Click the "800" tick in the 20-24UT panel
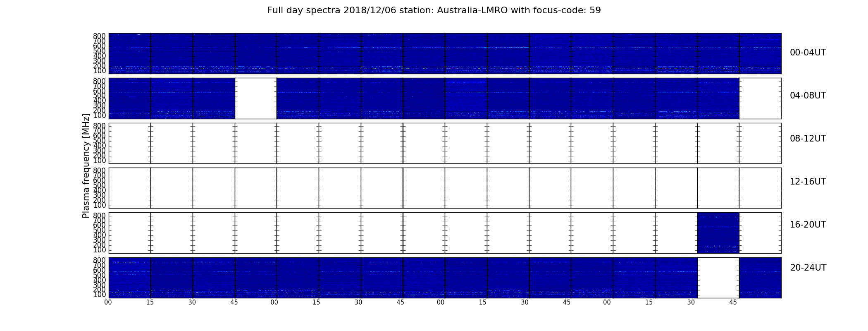The height and width of the screenshot is (331, 868). tap(100, 260)
